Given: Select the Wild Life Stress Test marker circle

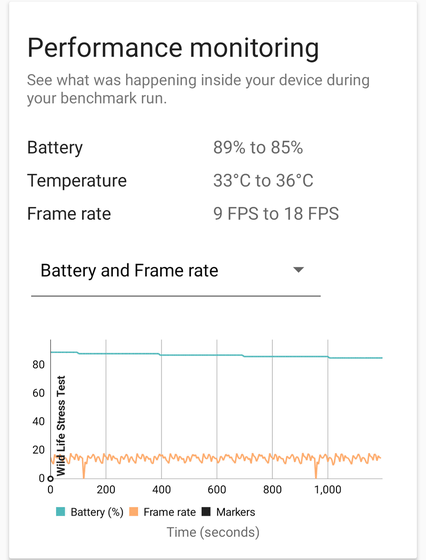Looking at the screenshot, I should [50, 479].
